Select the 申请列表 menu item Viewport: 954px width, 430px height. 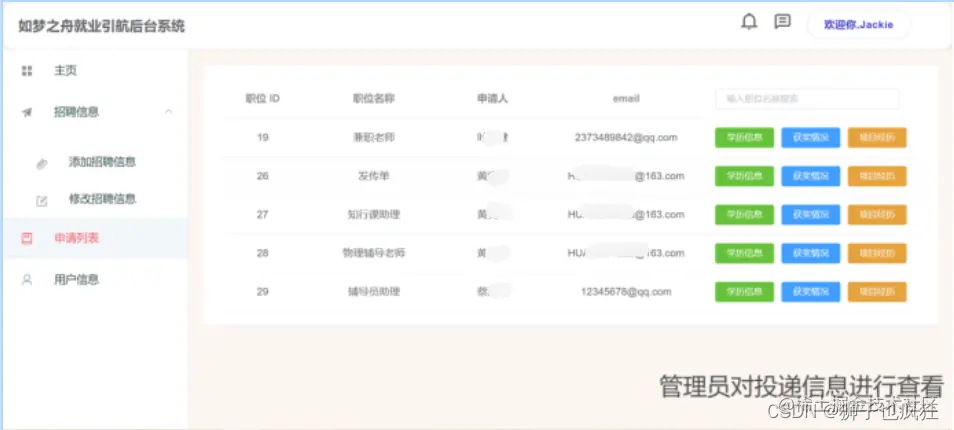(96, 238)
